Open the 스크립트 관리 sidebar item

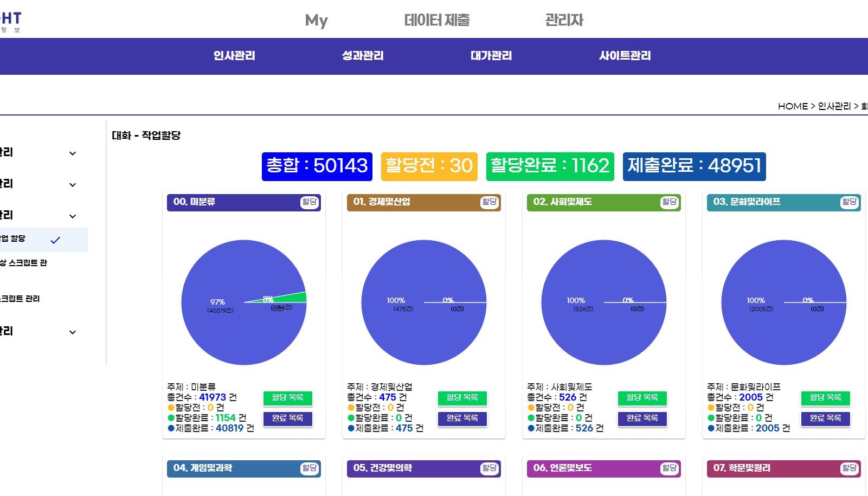click(20, 299)
